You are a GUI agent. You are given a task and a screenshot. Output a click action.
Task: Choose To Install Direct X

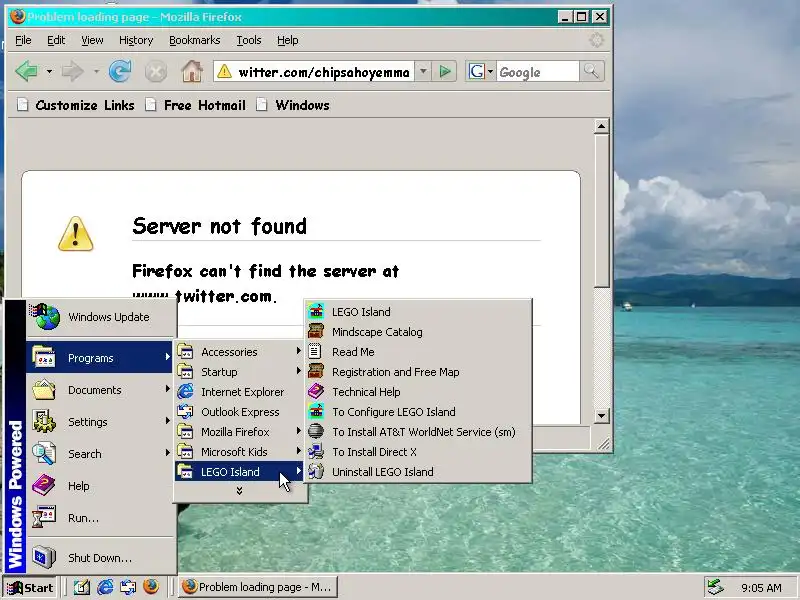(x=417, y=452)
